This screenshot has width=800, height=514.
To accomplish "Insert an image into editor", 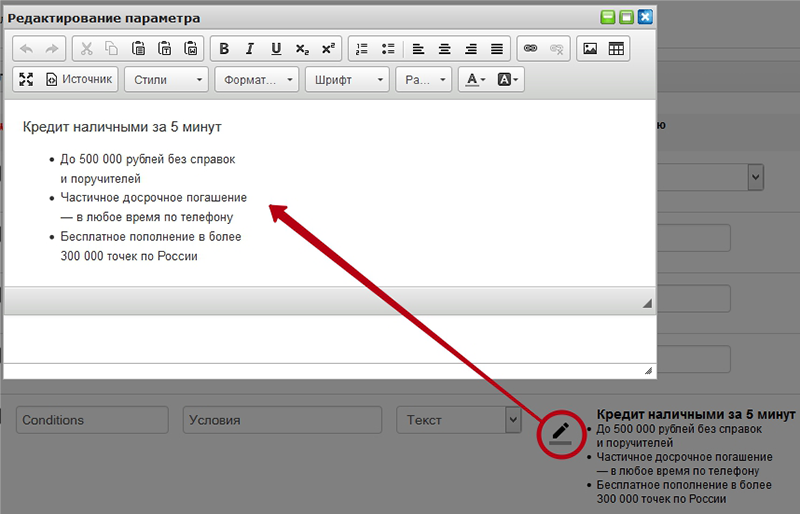I will [590, 48].
